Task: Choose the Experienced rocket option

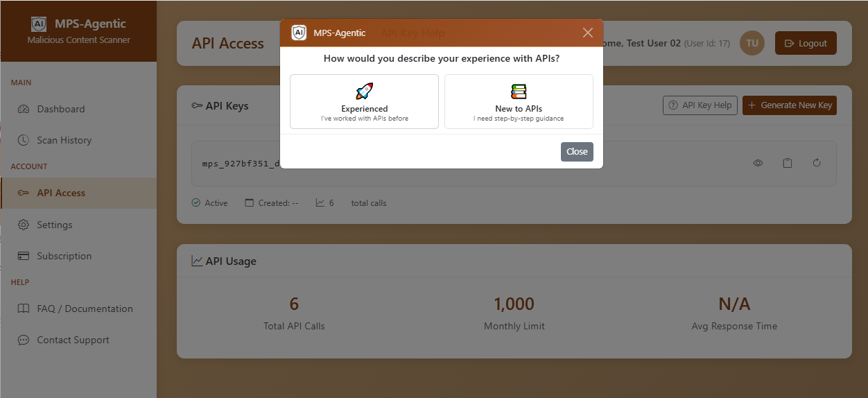Action: click(x=364, y=101)
